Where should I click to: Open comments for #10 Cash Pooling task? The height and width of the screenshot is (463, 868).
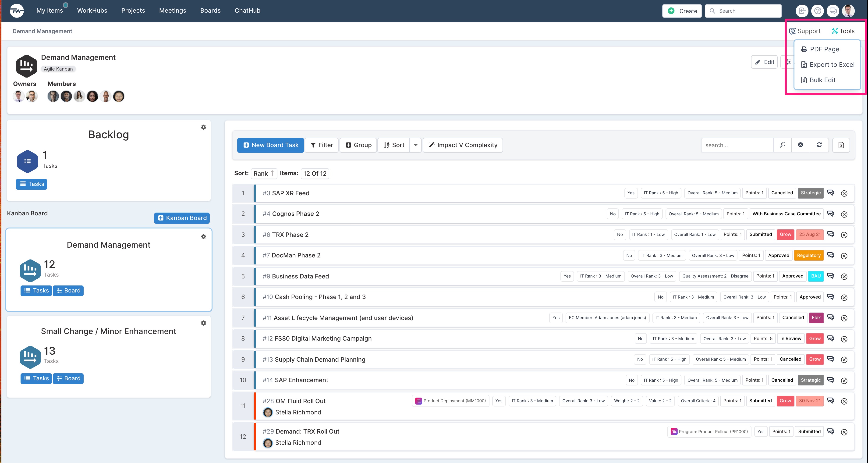831,297
